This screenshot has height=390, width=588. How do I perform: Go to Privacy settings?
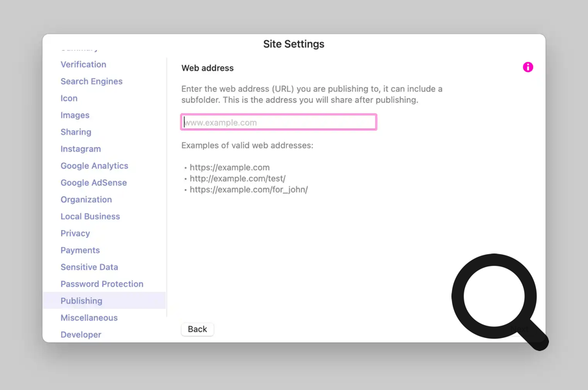click(75, 233)
